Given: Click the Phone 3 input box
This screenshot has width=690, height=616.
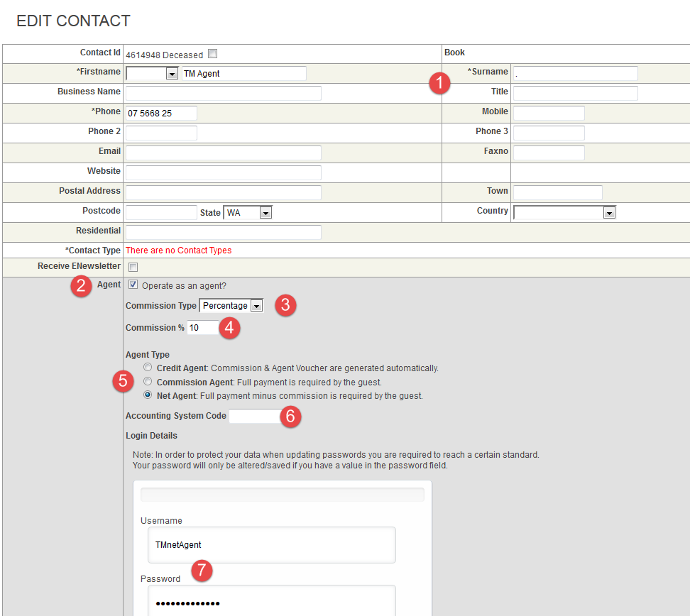Looking at the screenshot, I should [x=549, y=133].
